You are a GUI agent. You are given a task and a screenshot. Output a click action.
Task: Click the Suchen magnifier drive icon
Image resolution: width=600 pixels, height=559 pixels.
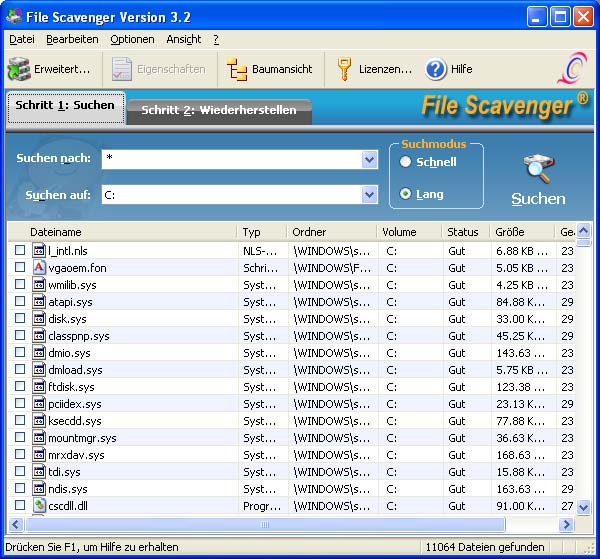pyautogui.click(x=538, y=169)
